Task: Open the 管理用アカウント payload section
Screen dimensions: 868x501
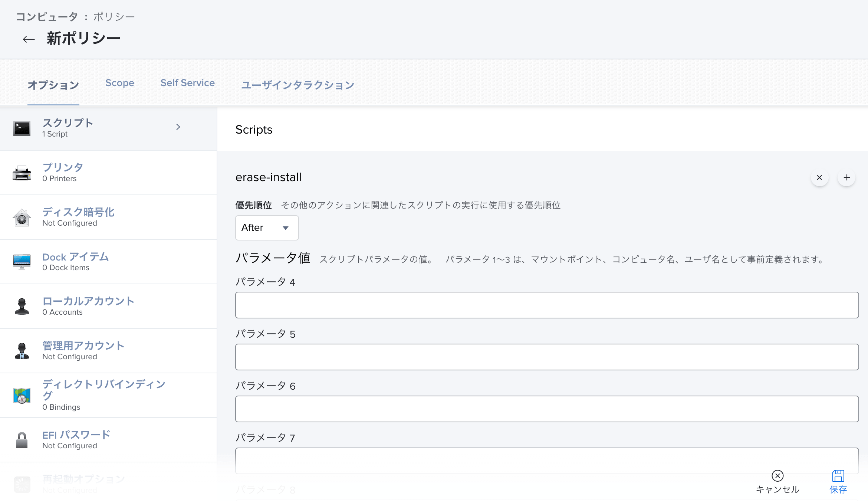Action: coord(108,351)
